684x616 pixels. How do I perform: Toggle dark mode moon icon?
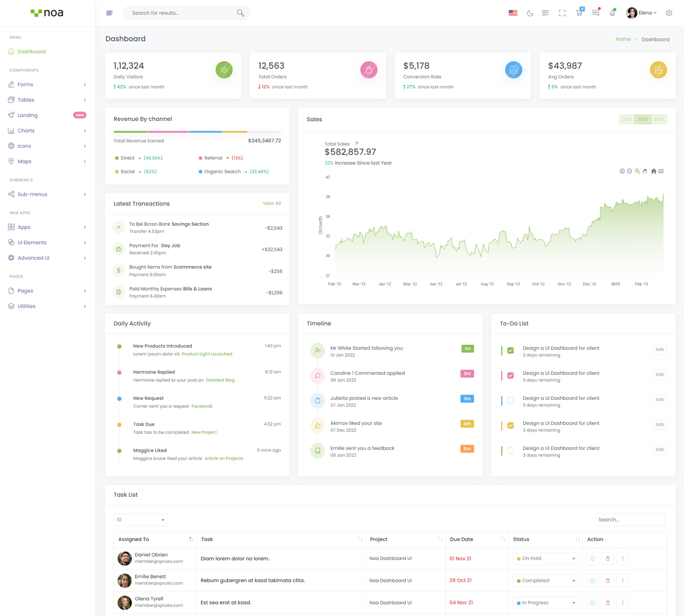tap(530, 13)
